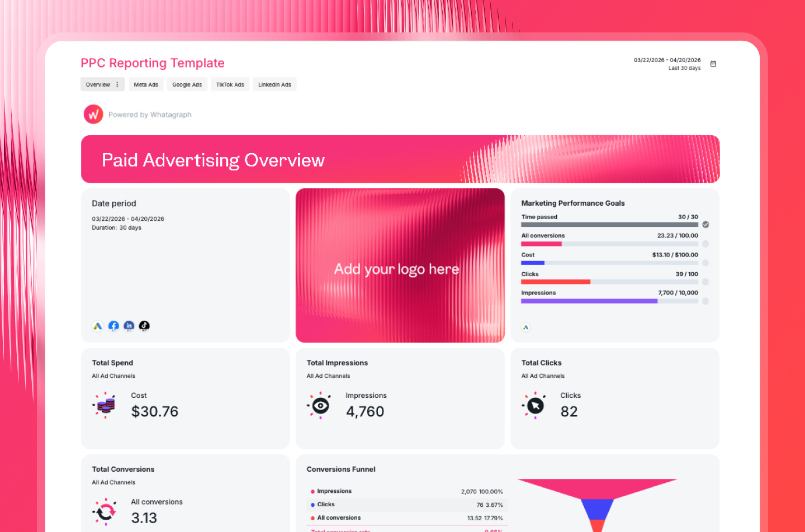Click the Impressions goal status circle
This screenshot has height=532, width=805.
coord(705,301)
